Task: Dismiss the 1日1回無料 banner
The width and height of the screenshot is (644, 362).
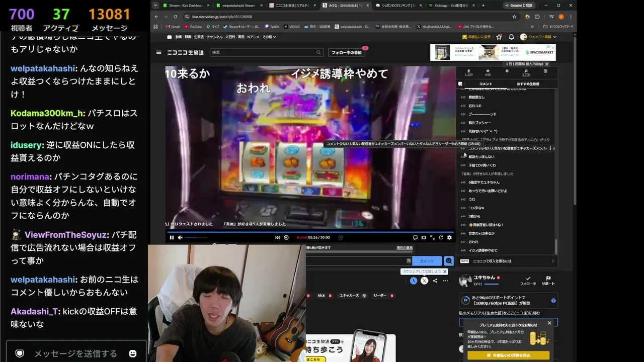Action: [546, 64]
